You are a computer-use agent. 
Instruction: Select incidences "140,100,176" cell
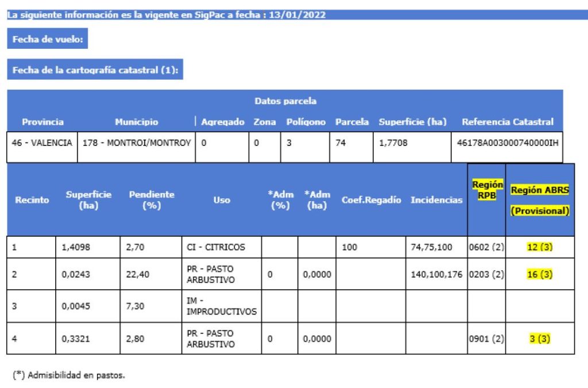[436, 274]
